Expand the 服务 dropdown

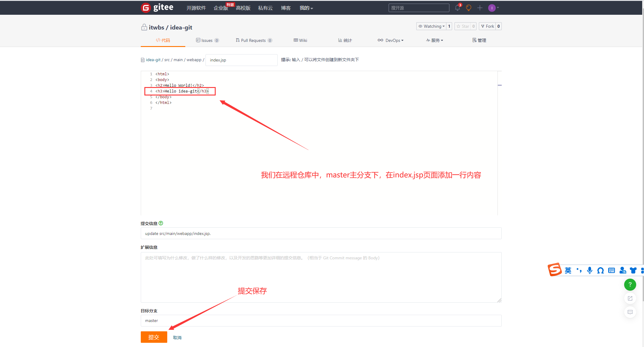click(x=435, y=40)
